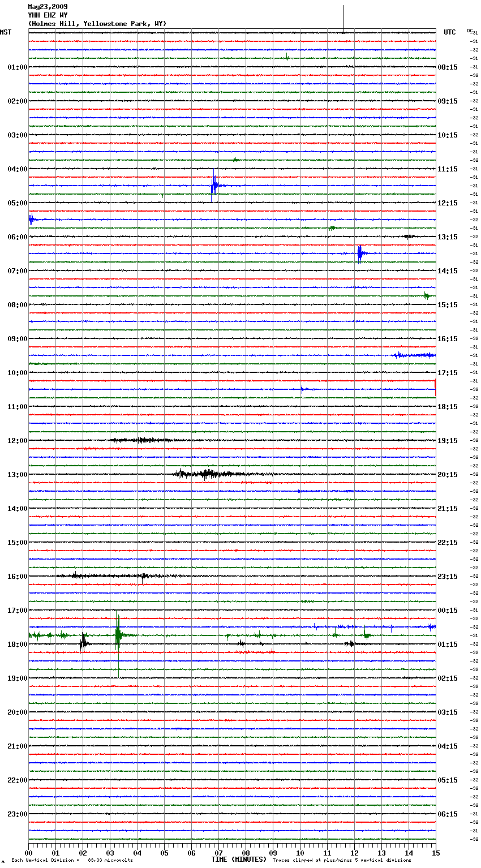The width and height of the screenshot is (481, 868).
Task: Click the 20:15 UTC time label
Action: click(448, 475)
